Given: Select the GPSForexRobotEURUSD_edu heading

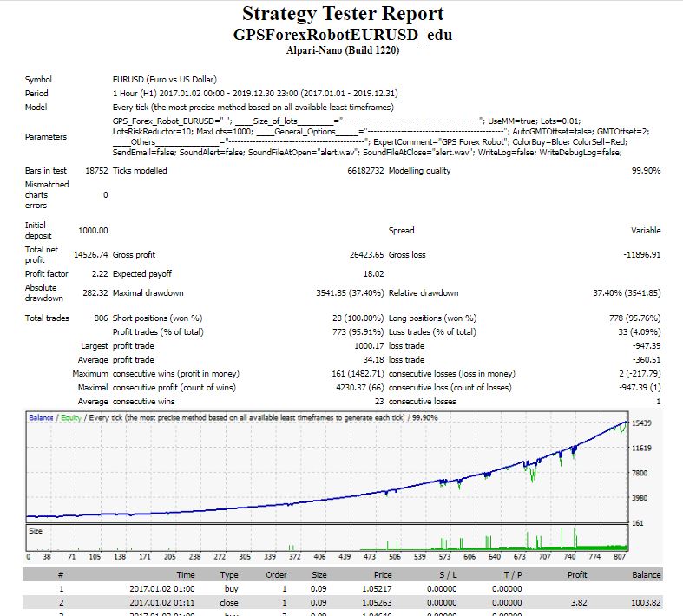Looking at the screenshot, I should pyautogui.click(x=343, y=35).
